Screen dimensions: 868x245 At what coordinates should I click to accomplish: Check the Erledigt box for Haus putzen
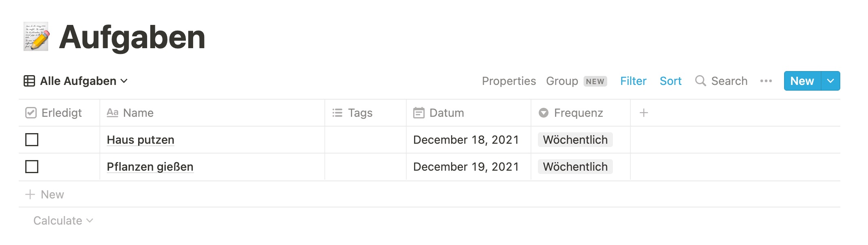point(32,140)
